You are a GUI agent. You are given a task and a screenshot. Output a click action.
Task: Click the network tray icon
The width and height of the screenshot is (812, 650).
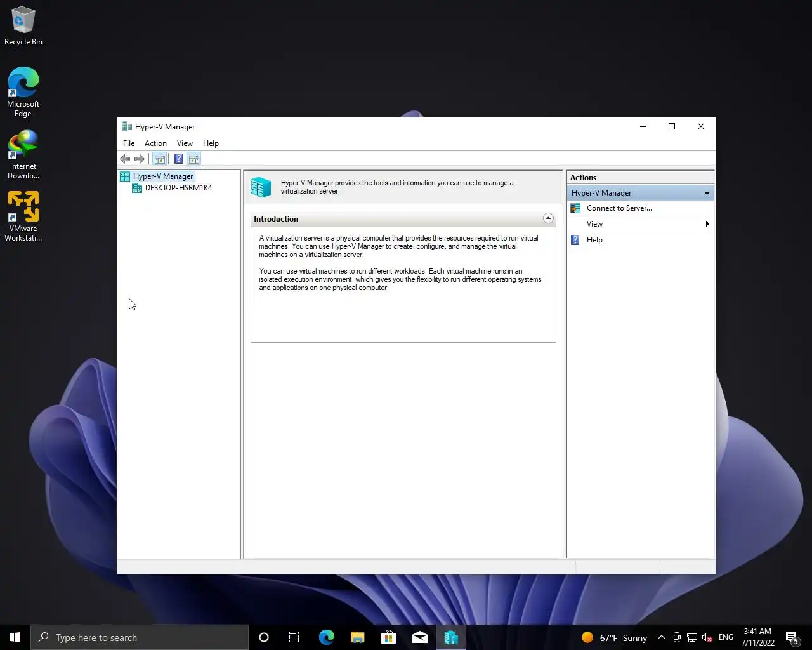[692, 637]
